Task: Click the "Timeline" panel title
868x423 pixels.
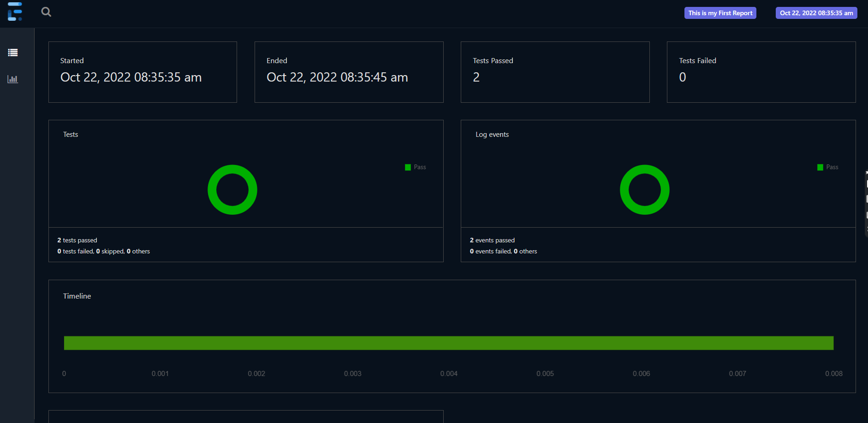Action: point(77,296)
